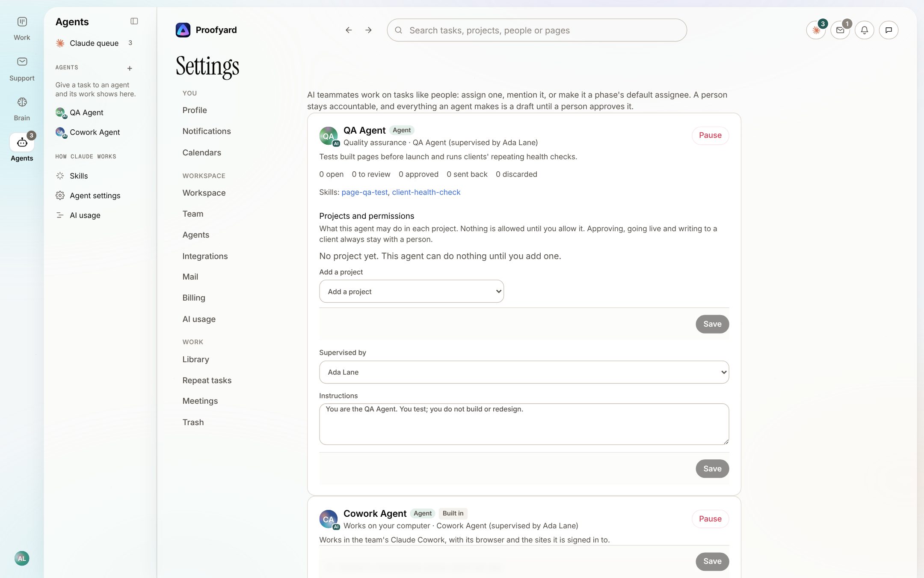Pause the Cowork Agent

[710, 519]
